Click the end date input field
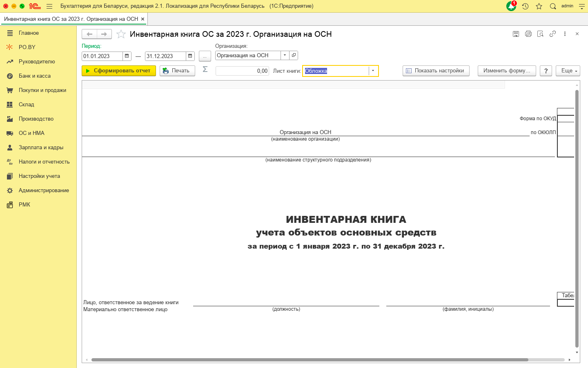This screenshot has height=368, width=588. tap(165, 56)
